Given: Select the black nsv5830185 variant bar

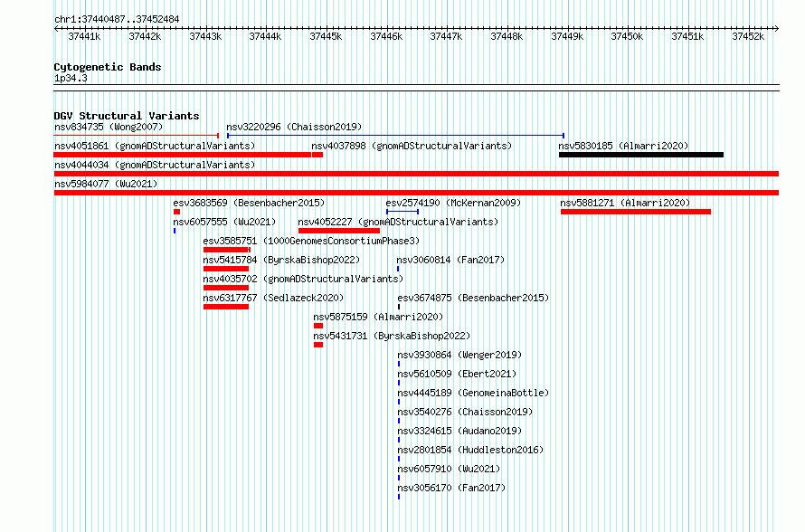Looking at the screenshot, I should [x=641, y=155].
